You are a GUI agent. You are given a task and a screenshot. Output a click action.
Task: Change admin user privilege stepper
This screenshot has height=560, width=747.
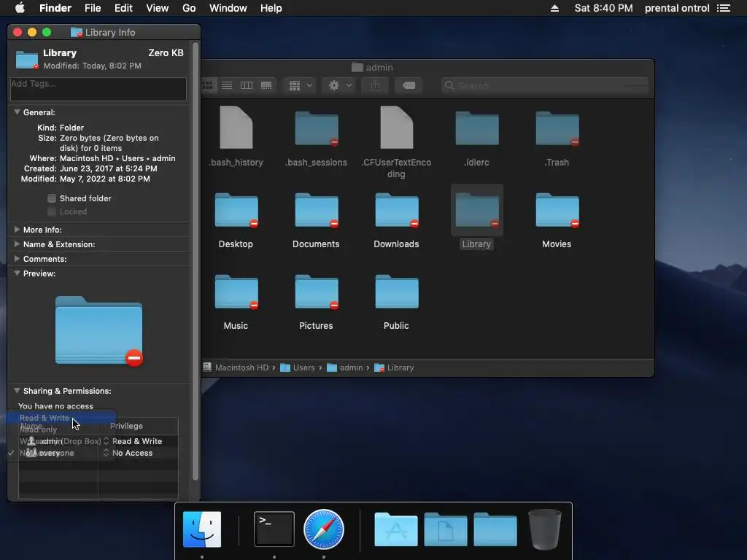click(x=107, y=441)
